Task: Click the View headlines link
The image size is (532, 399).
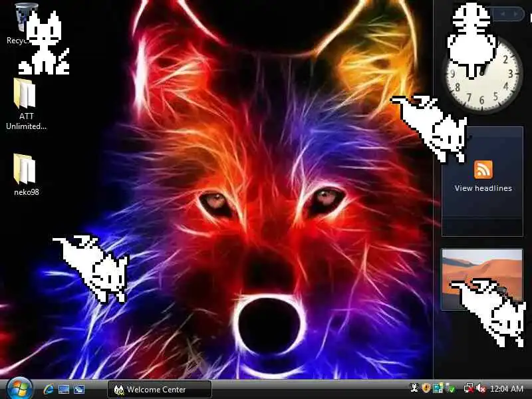Action: [483, 188]
